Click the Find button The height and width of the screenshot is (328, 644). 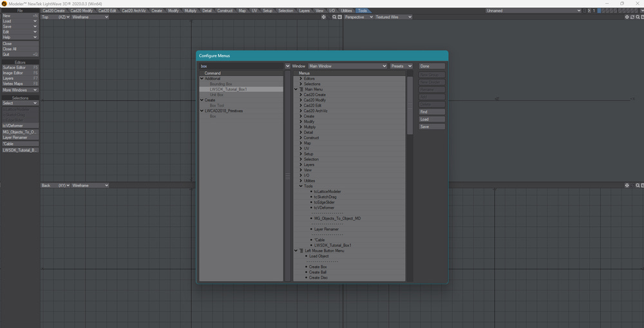tap(431, 111)
